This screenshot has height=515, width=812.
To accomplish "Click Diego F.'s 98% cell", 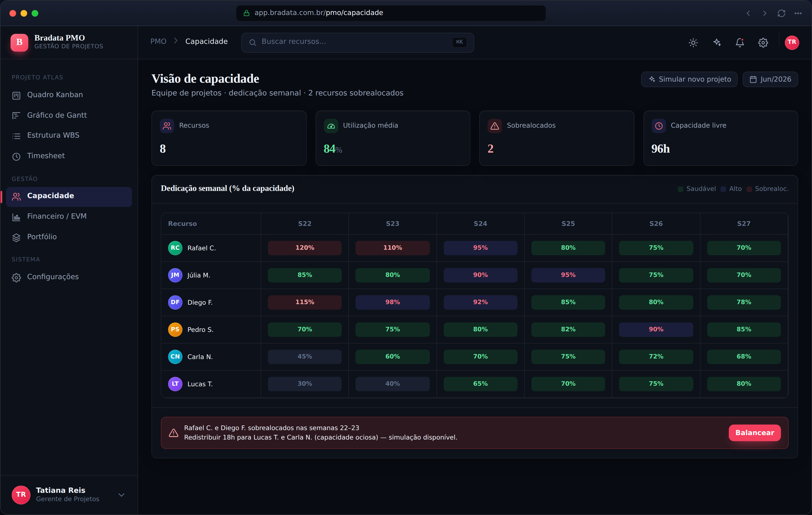I will click(392, 302).
